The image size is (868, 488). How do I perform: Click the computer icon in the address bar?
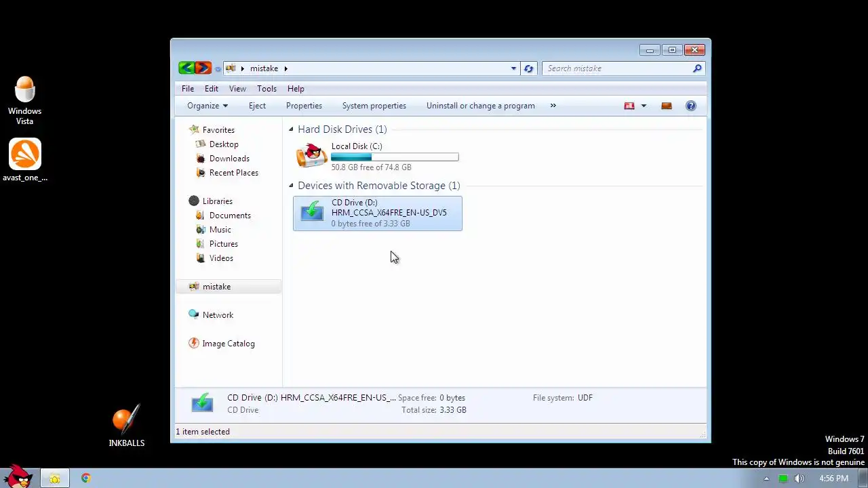point(231,68)
